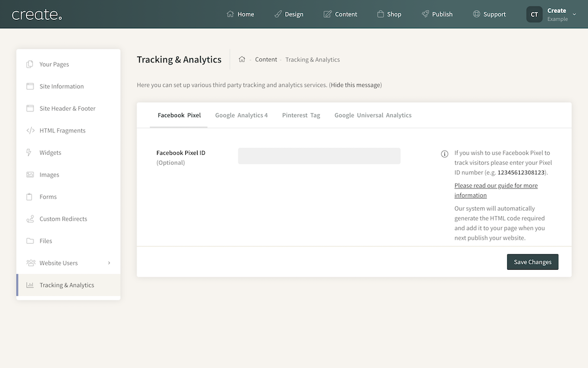Open the 'Please read our guide' link
Screen dimensions: 588x368
(496, 190)
